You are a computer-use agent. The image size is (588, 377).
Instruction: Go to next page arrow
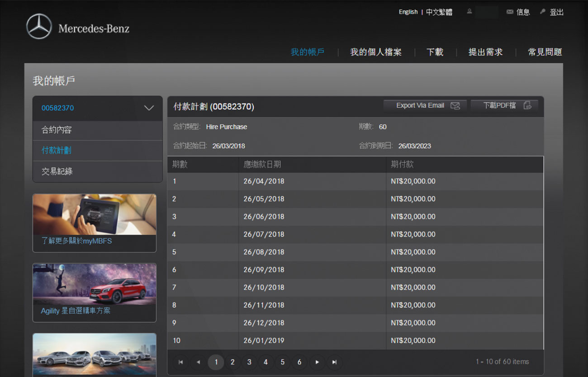coord(317,362)
